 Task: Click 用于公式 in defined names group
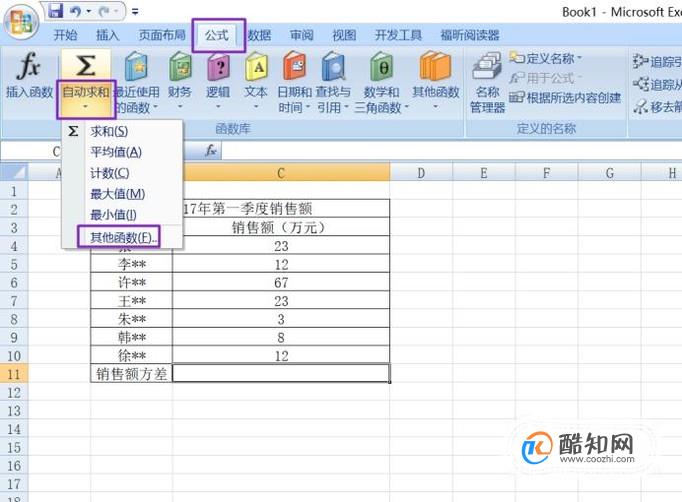545,78
